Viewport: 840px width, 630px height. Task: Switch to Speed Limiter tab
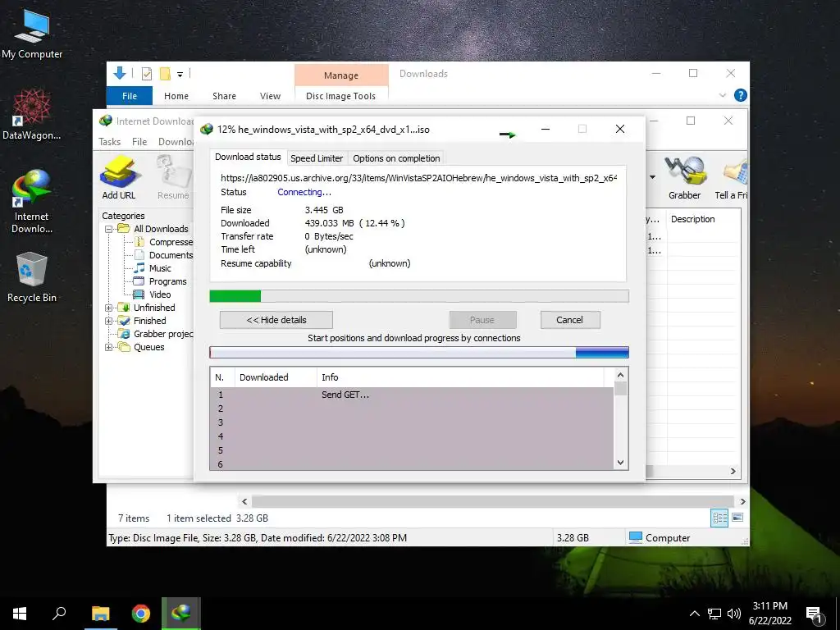(317, 158)
